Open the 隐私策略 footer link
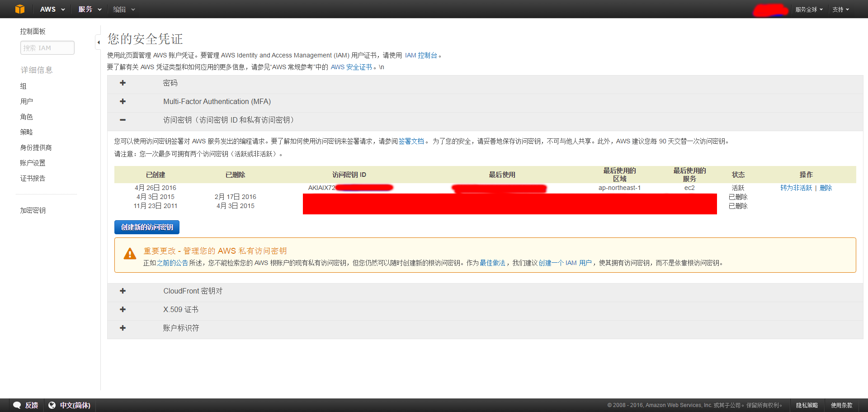Viewport: 868px width, 412px height. (807, 405)
